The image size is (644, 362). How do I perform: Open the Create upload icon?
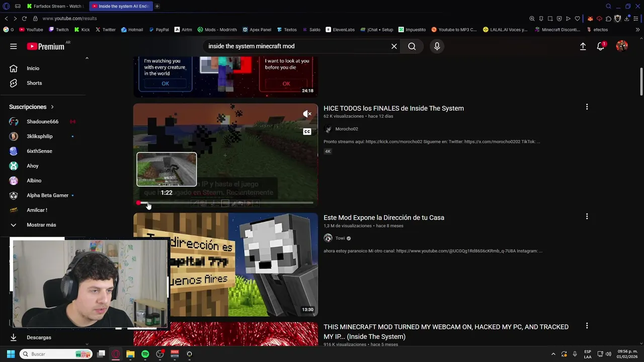click(583, 46)
